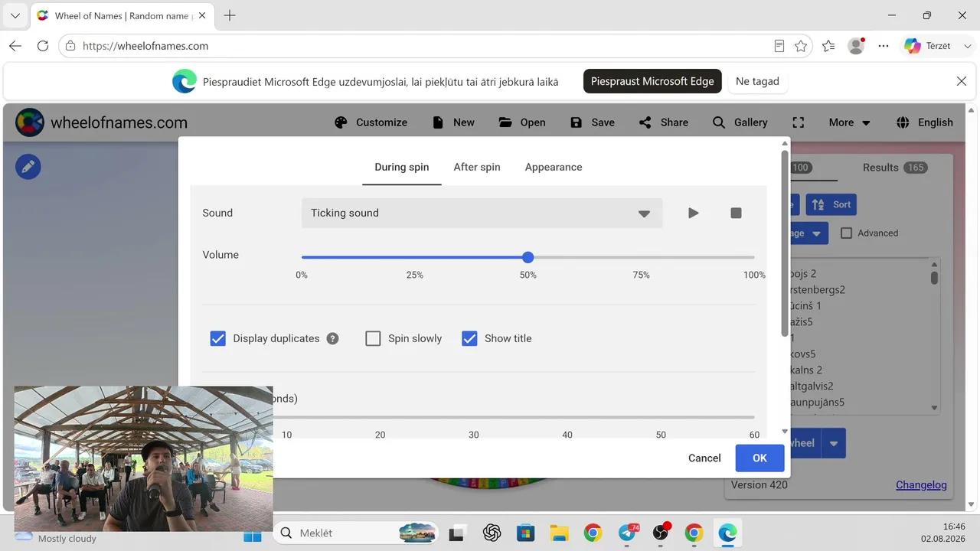This screenshot has height=551, width=980.
Task: Stop the sound preview playback
Action: tap(736, 213)
